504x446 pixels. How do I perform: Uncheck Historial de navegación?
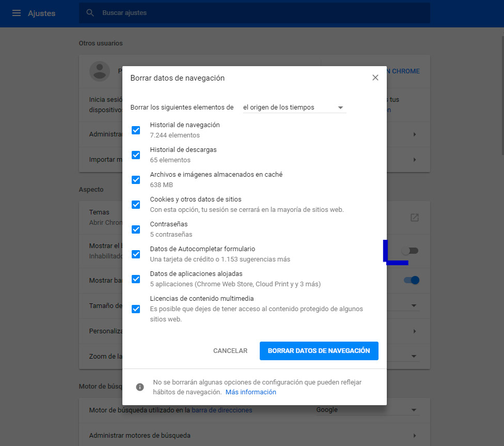point(136,130)
